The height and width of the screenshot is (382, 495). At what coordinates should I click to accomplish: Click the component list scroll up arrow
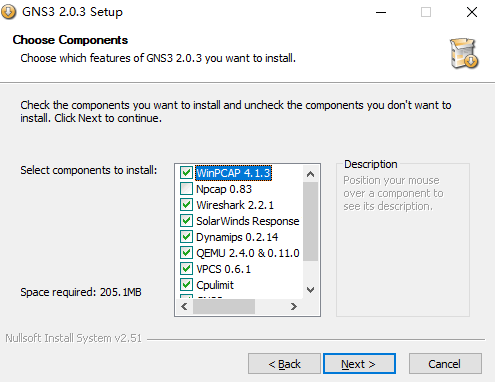(311, 174)
